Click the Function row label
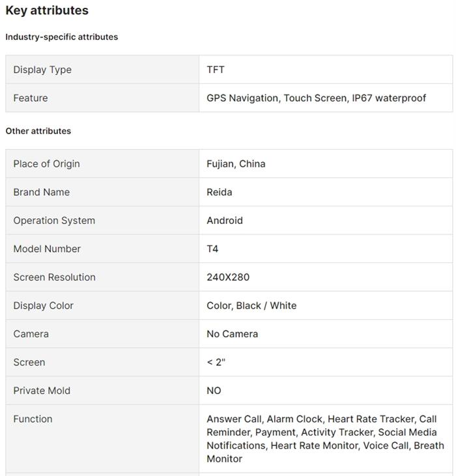The height and width of the screenshot is (476, 456). pyautogui.click(x=33, y=419)
